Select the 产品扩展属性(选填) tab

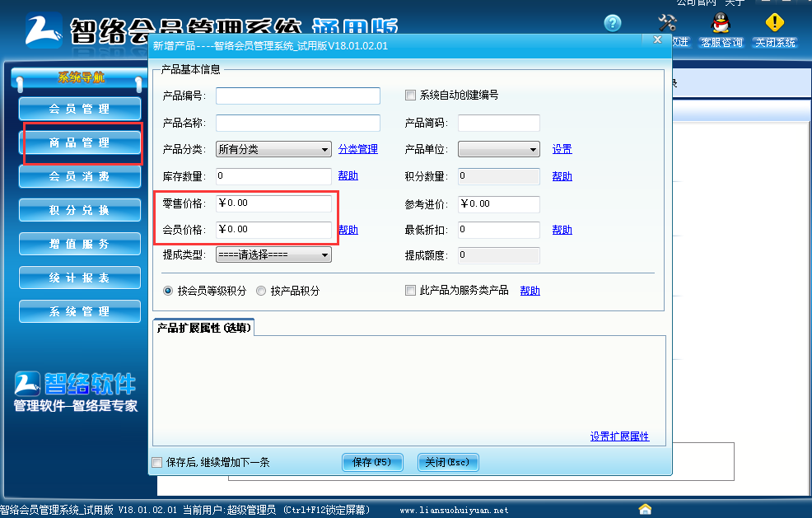[x=203, y=325]
